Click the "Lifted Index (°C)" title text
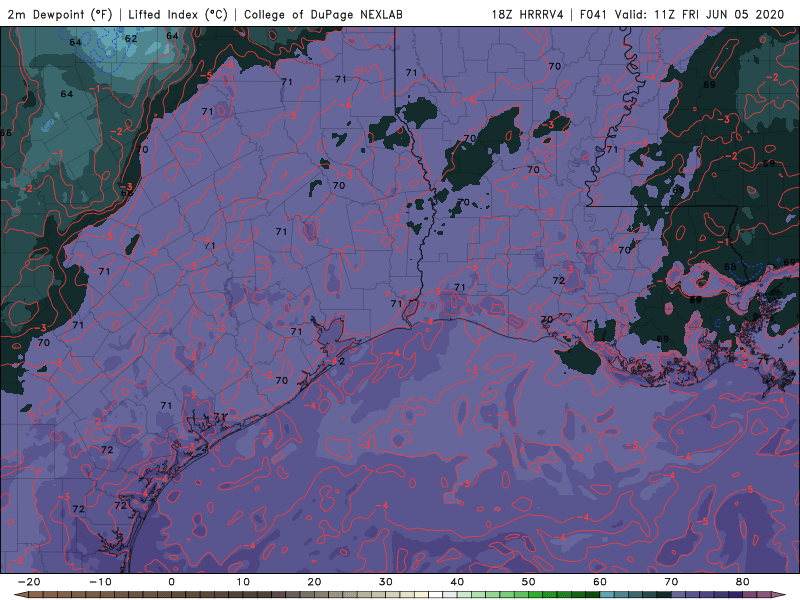The height and width of the screenshot is (600, 800). (178, 15)
